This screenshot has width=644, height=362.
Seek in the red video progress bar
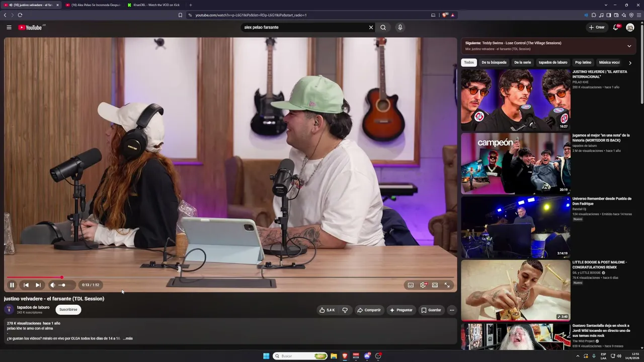[230, 277]
